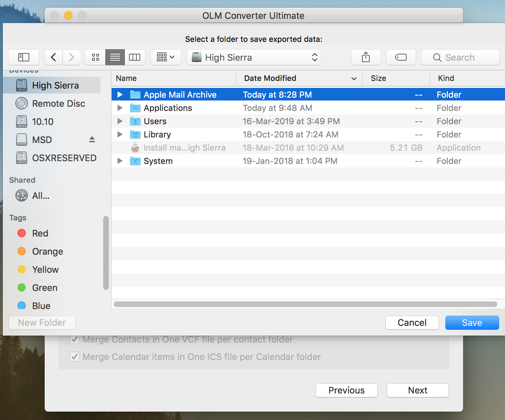Click the '5.21 GB' size cell
Viewport: 505px width, 420px height.
point(406,148)
